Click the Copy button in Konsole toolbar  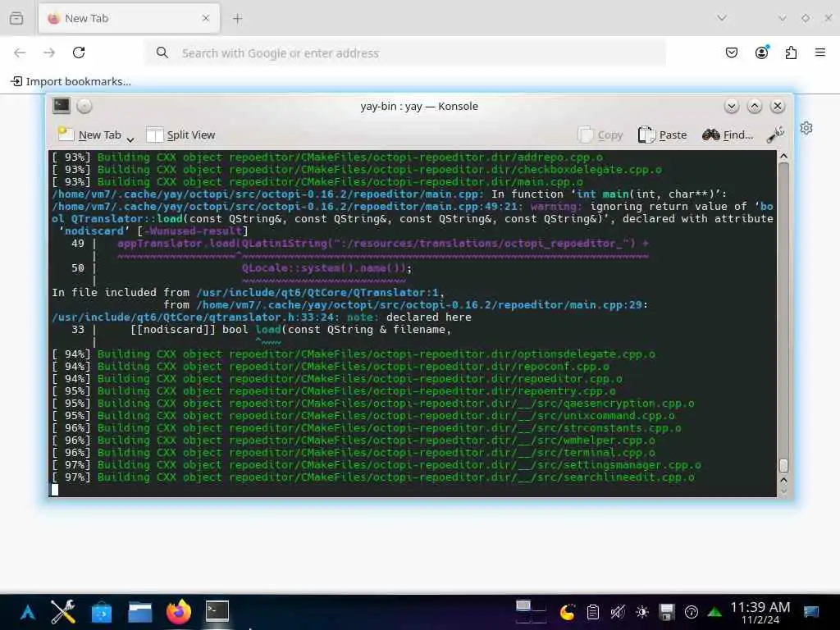600,135
